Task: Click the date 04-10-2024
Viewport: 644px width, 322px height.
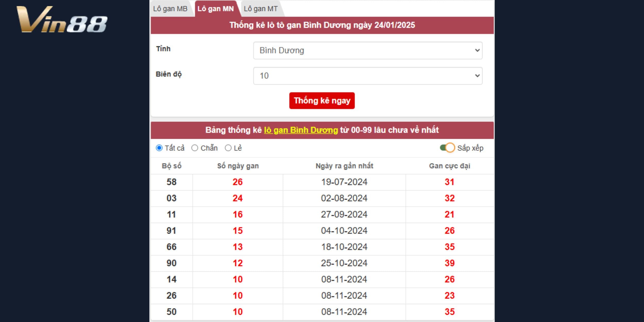Action: pos(344,231)
